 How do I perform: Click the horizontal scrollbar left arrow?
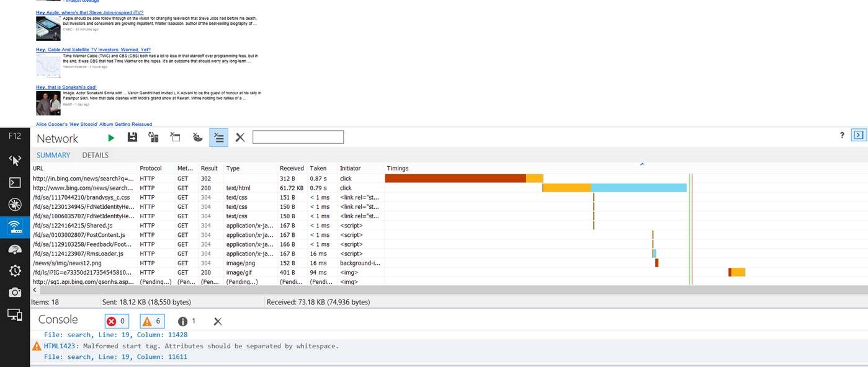point(35,290)
